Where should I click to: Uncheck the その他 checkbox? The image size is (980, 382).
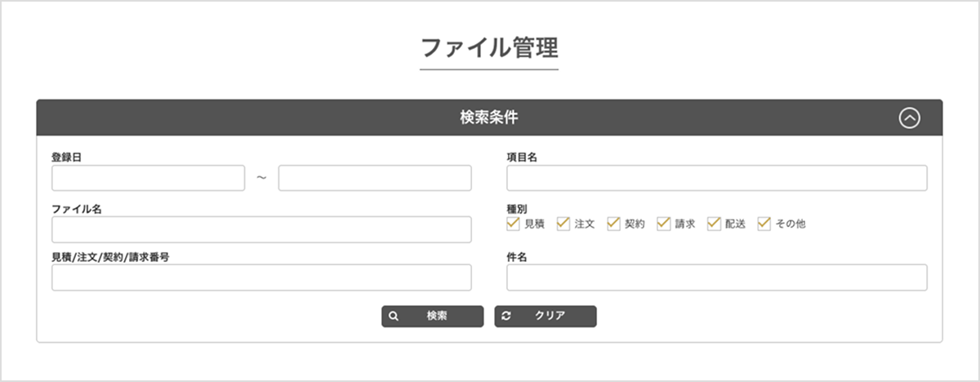[764, 224]
